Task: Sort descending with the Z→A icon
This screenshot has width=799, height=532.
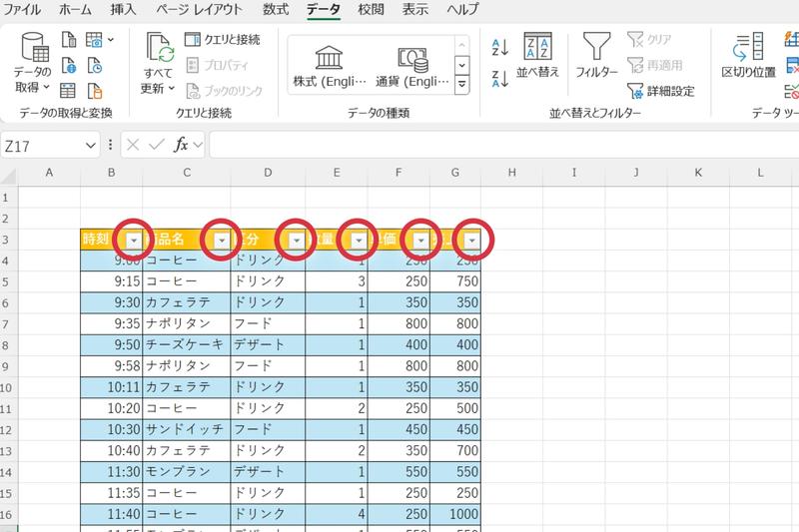Action: point(500,79)
